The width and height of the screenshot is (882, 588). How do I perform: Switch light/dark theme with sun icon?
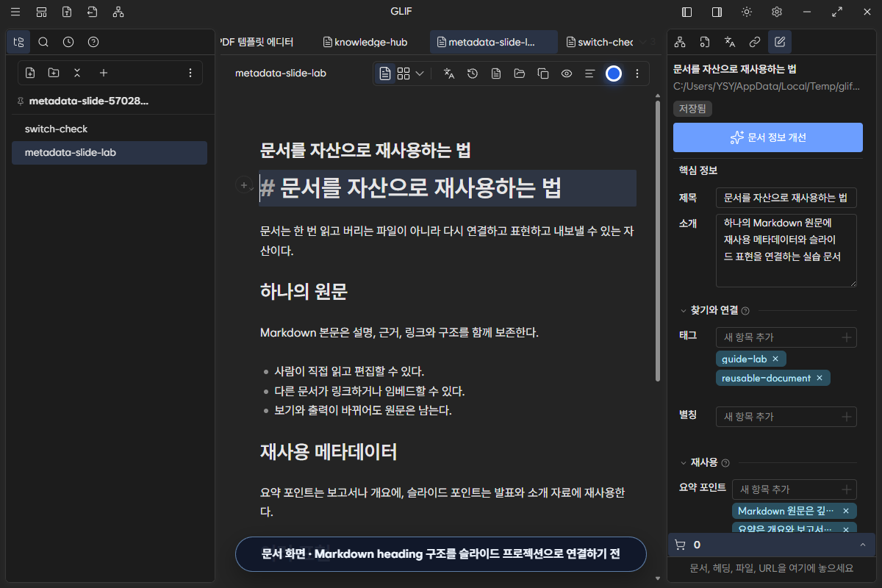747,12
